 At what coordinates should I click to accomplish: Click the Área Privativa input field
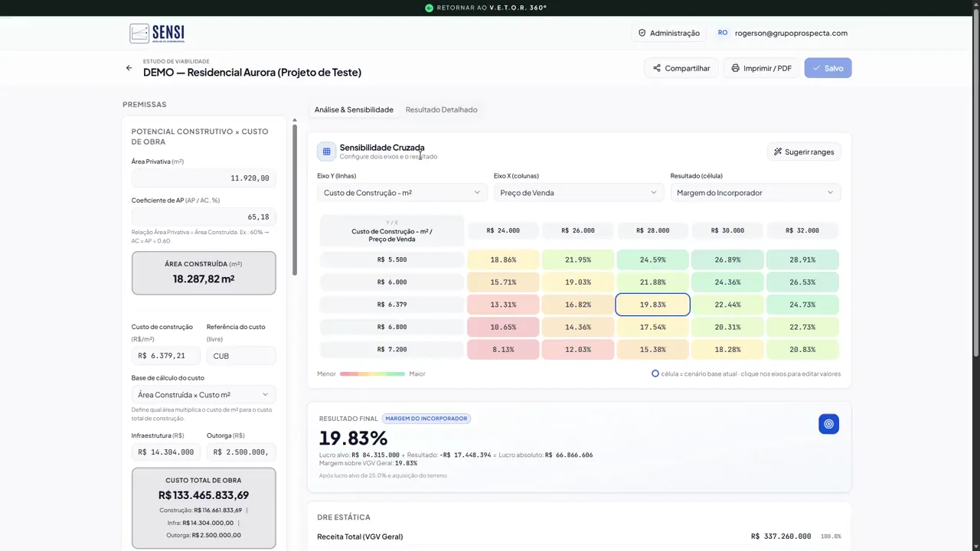pyautogui.click(x=204, y=178)
